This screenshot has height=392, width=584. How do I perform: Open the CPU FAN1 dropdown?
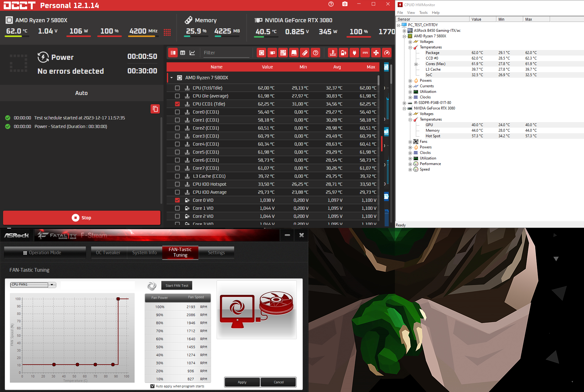(52, 285)
